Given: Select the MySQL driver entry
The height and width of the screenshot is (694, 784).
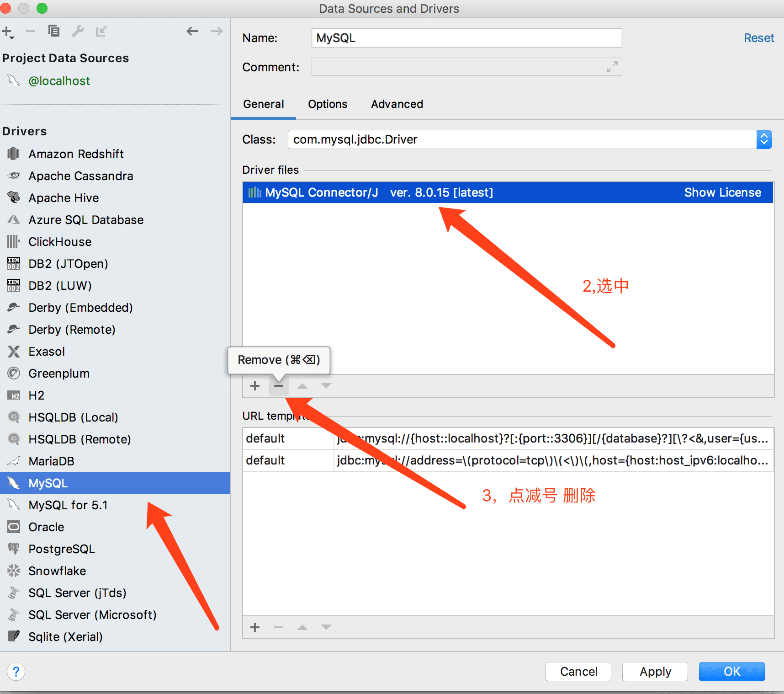Looking at the screenshot, I should coord(115,483).
